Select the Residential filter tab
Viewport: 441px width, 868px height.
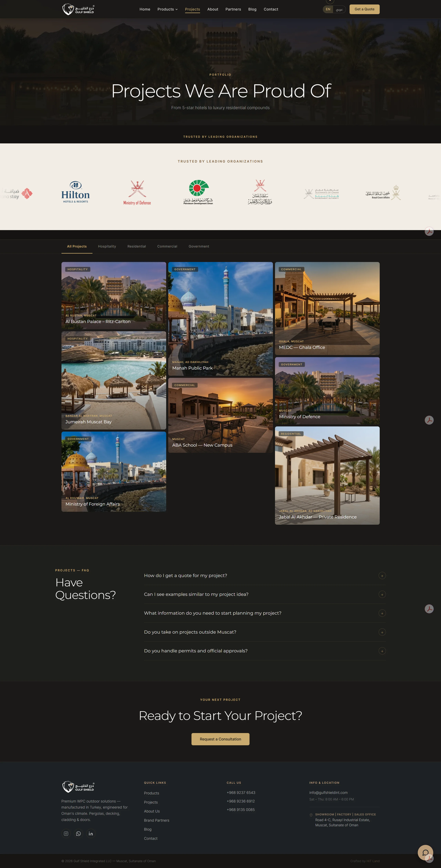click(137, 246)
